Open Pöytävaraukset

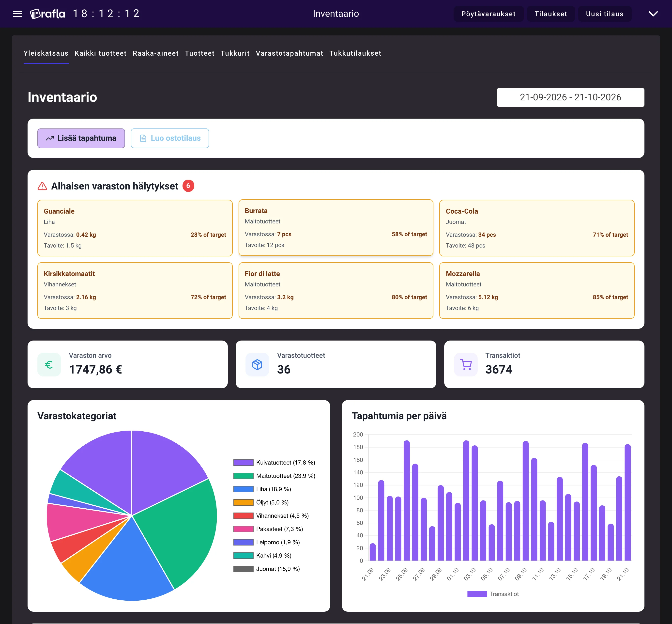click(x=489, y=14)
